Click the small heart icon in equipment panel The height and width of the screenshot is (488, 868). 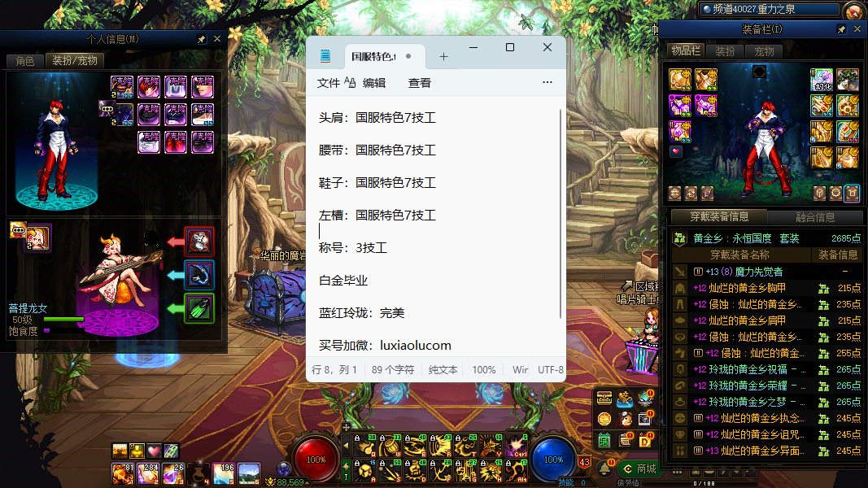coord(674,151)
